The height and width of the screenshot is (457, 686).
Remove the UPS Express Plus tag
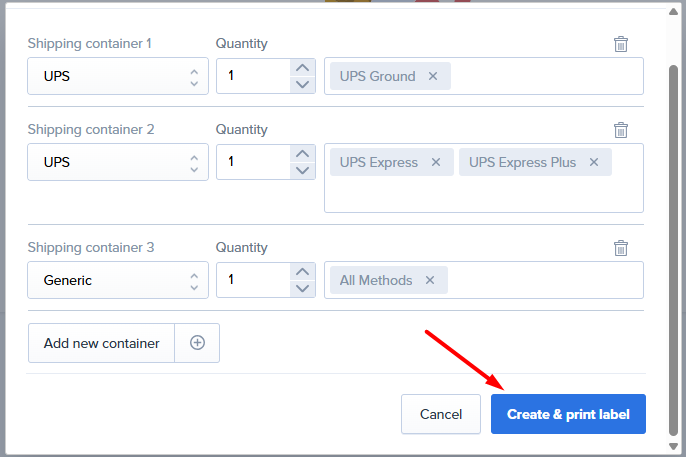pos(594,162)
